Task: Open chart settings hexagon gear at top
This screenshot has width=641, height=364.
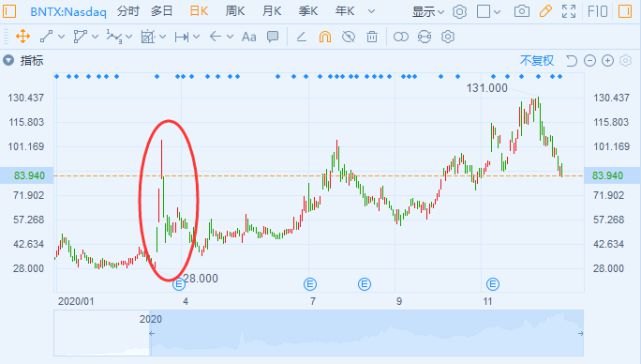Action: (x=459, y=11)
